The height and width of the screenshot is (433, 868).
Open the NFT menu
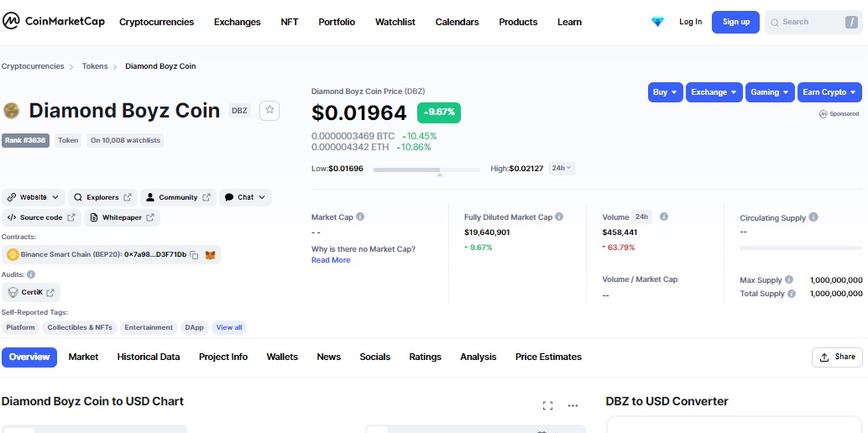pyautogui.click(x=290, y=22)
